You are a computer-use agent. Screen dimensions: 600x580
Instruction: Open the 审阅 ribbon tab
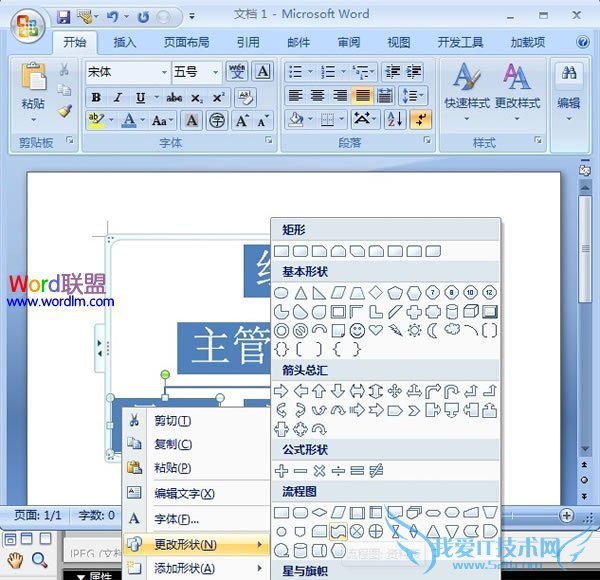point(349,42)
